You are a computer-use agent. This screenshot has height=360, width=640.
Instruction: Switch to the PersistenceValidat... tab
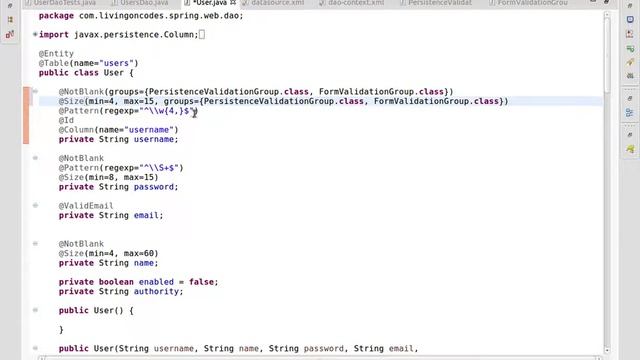click(x=436, y=3)
